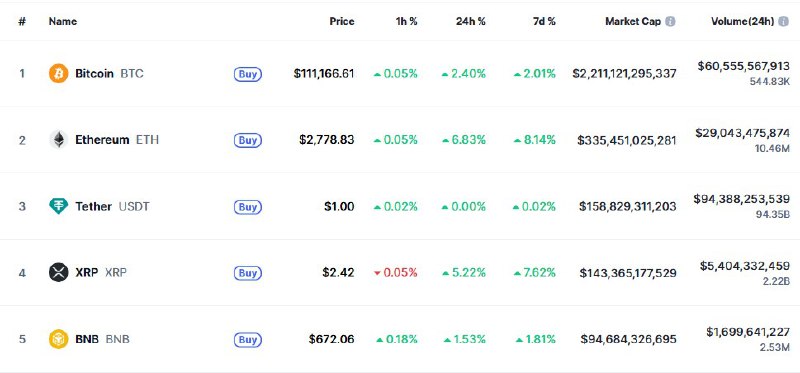This screenshot has height=373, width=800.
Task: Open the Market Cap info icon
Action: [x=670, y=21]
